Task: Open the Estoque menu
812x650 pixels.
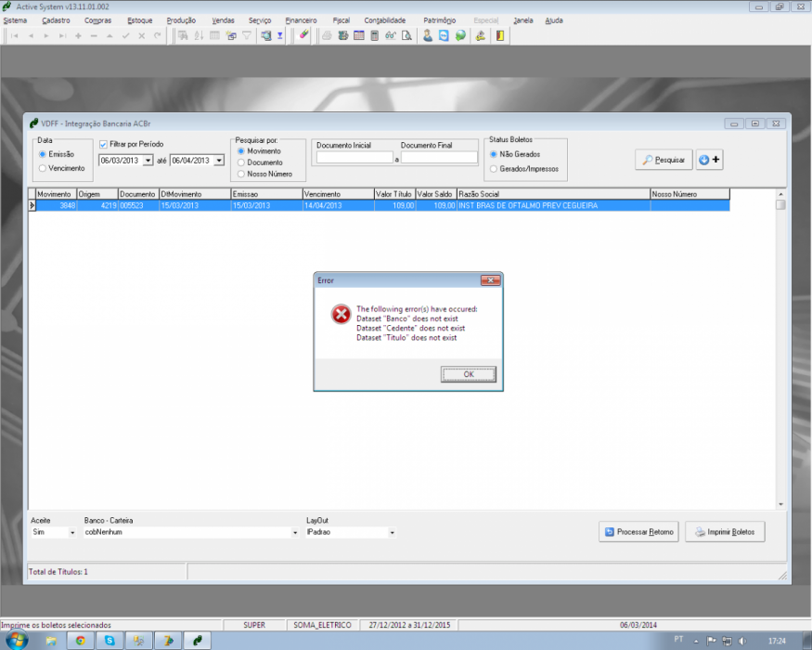Action: pyautogui.click(x=140, y=20)
